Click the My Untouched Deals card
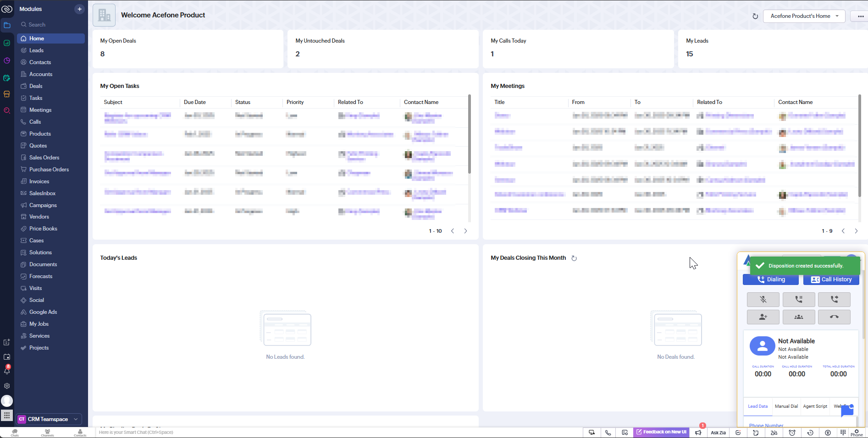This screenshot has height=438, width=868. coord(383,49)
